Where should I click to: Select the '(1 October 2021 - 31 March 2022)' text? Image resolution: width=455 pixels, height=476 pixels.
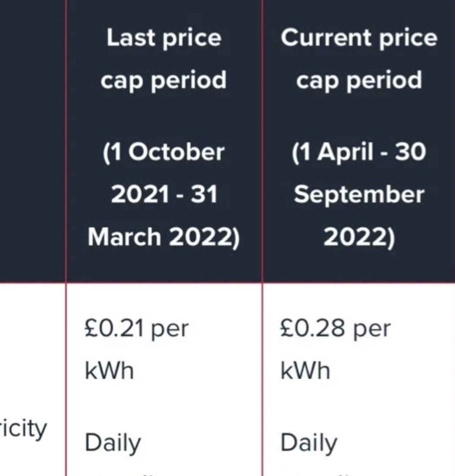coord(164,194)
